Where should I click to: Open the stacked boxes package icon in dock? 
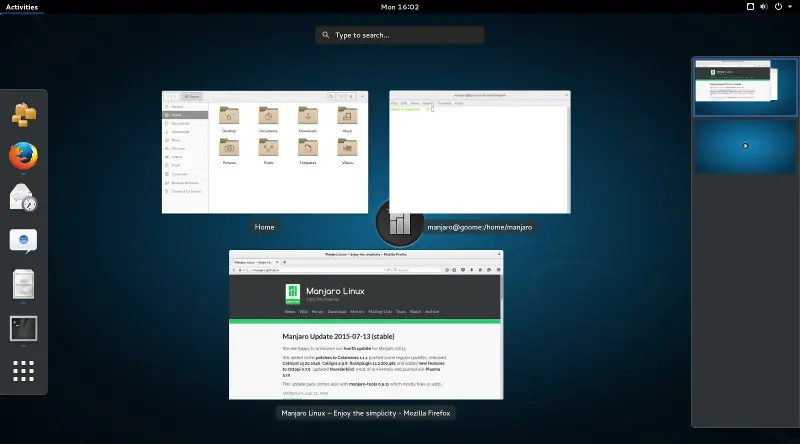(23, 114)
